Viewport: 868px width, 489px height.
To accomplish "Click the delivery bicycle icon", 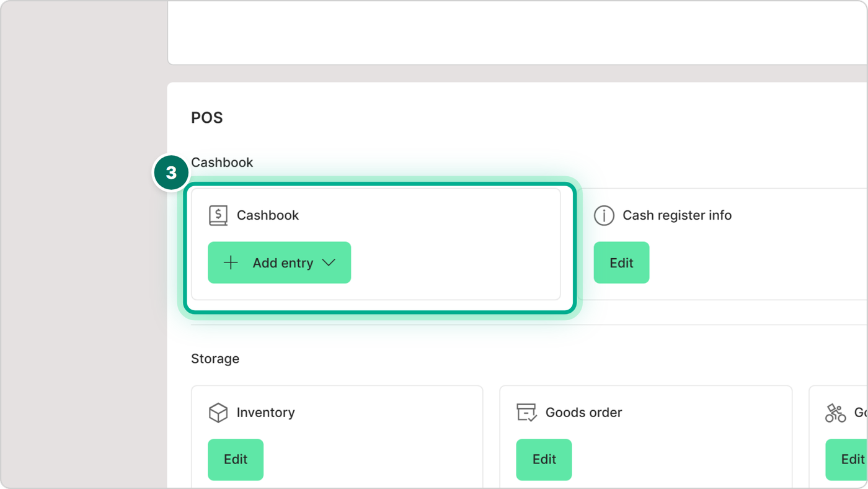I will (x=835, y=413).
